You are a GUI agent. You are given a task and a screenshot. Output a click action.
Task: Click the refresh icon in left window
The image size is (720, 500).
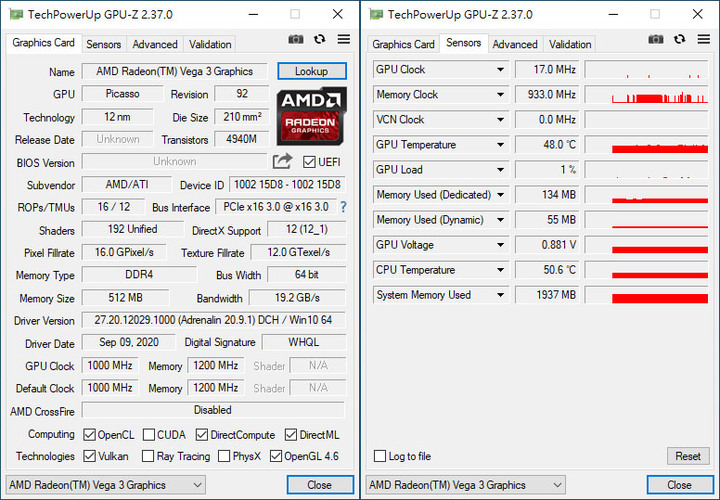[x=320, y=39]
